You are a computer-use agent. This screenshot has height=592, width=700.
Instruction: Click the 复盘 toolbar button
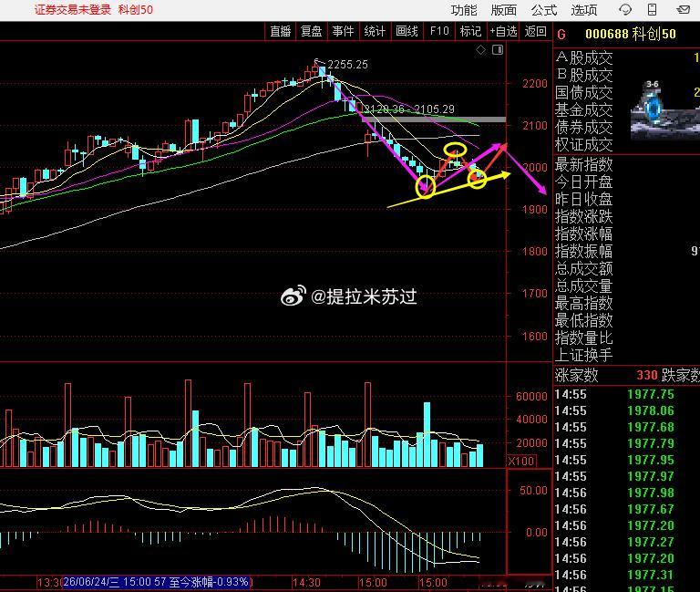coord(311,31)
